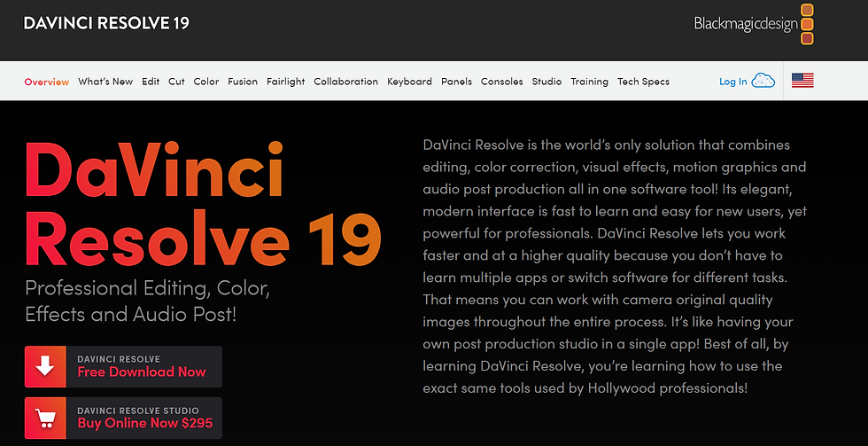868x446 pixels.
Task: Open the cloud icon next to Log In
Action: [x=763, y=81]
